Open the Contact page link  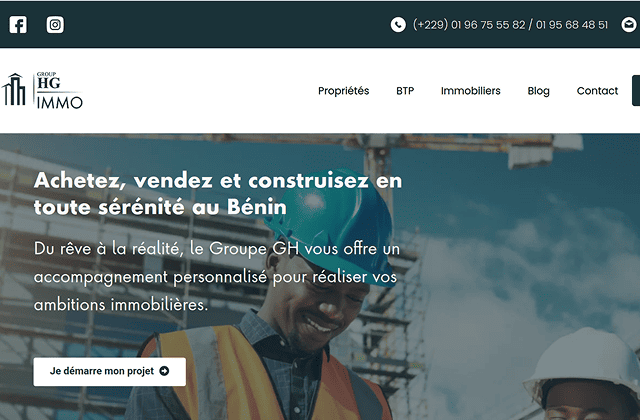pos(597,91)
